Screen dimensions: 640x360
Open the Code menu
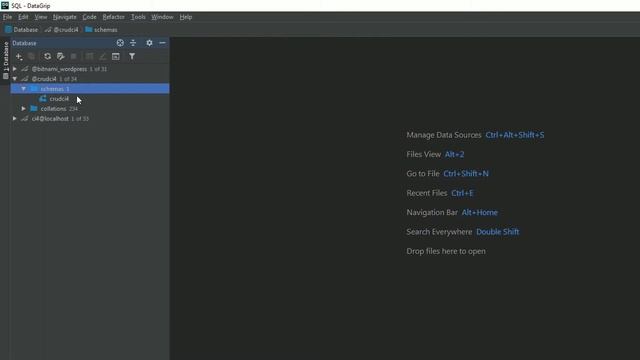coord(89,17)
